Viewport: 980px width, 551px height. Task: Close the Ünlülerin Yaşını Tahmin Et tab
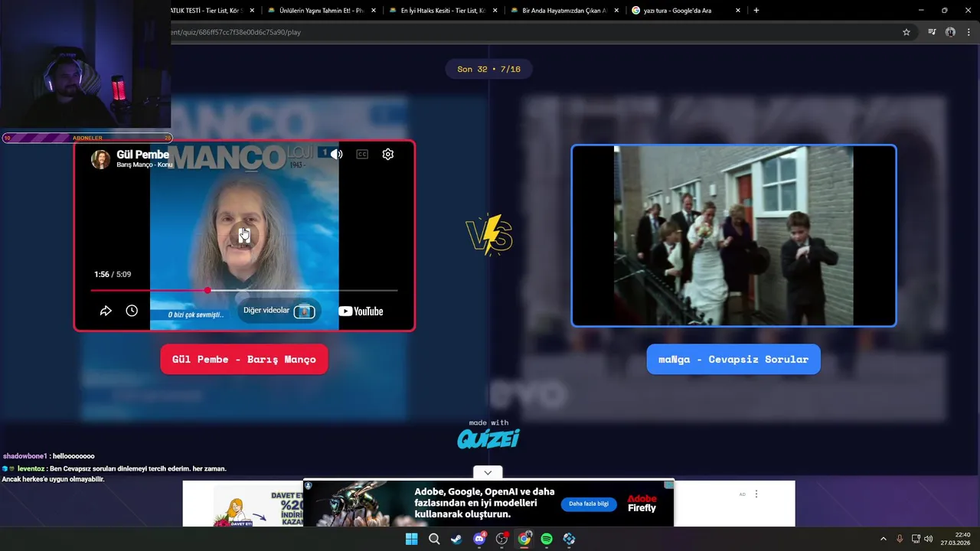[x=374, y=11]
